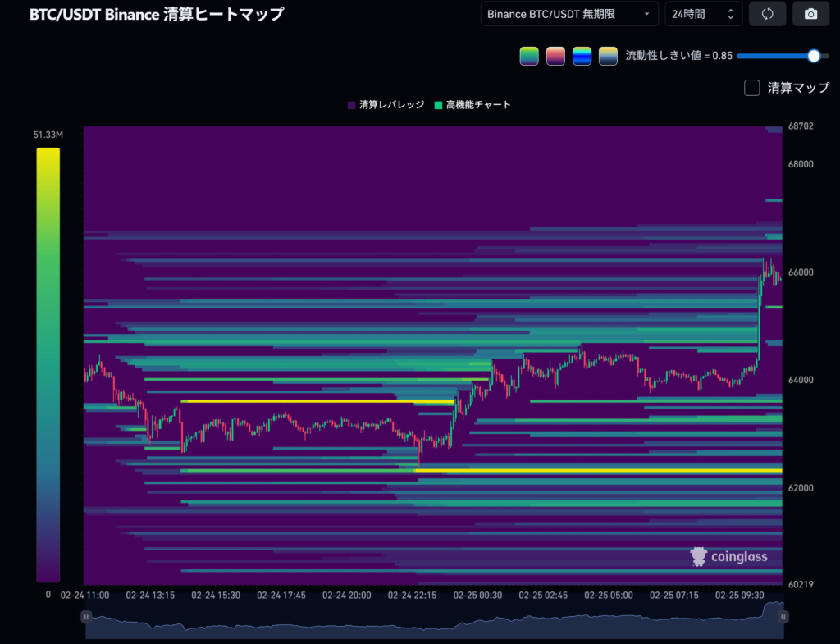Click the refresh chart icon
This screenshot has width=840, height=644.
point(768,14)
